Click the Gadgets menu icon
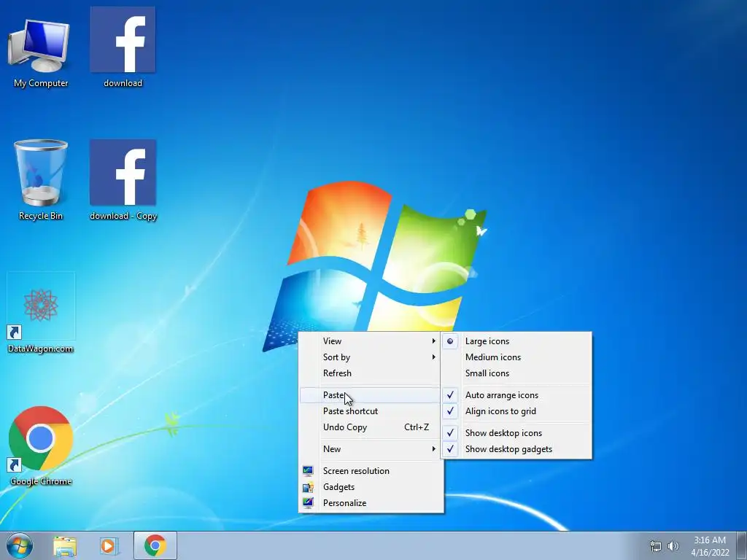Viewport: 747px width, 560px height. click(x=309, y=487)
